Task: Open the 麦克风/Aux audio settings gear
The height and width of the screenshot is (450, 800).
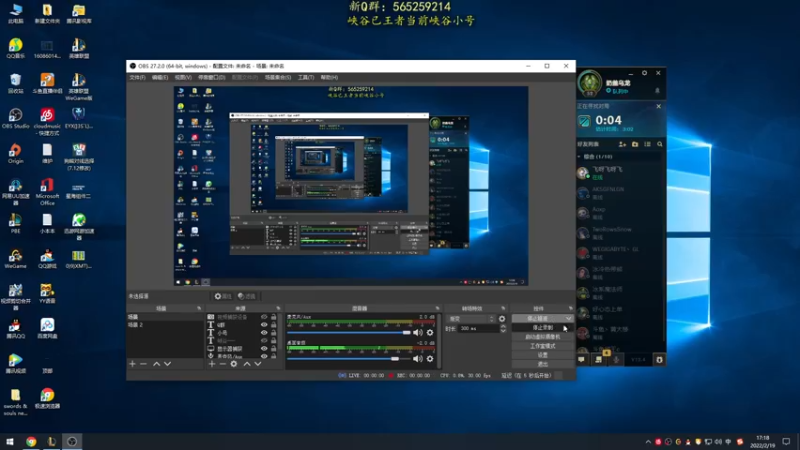Action: 430,333
